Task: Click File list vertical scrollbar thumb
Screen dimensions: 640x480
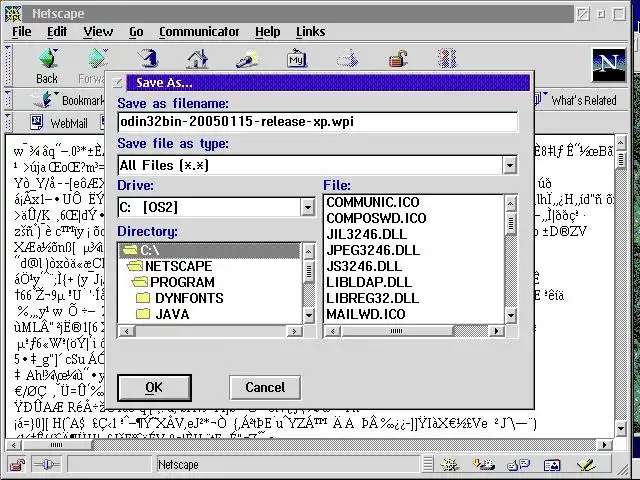Action: (511, 224)
